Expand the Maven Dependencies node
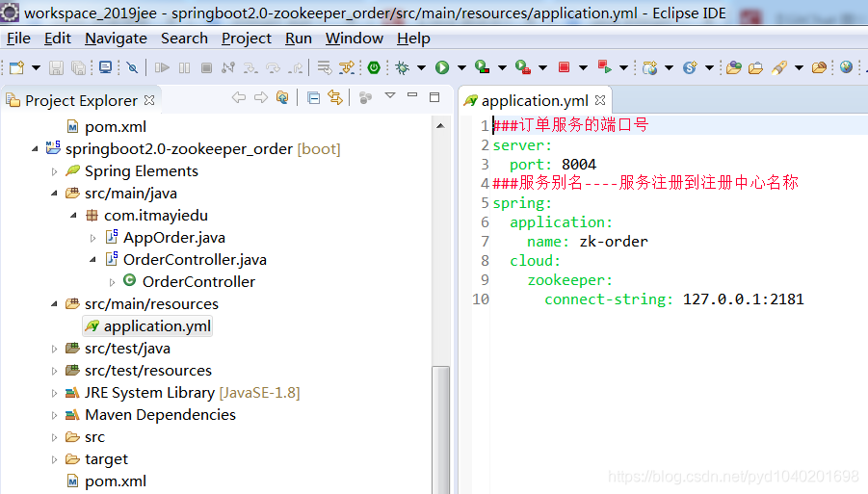The width and height of the screenshot is (868, 494). click(x=54, y=415)
